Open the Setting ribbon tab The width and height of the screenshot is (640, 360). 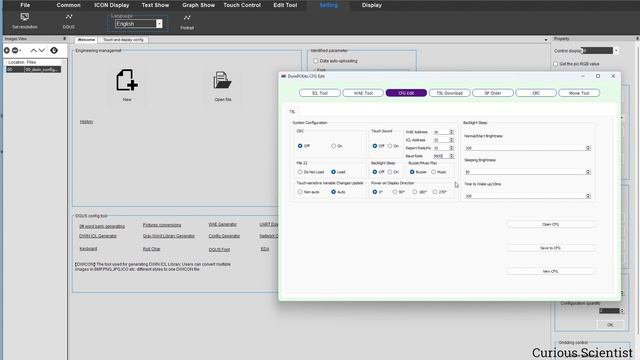(x=329, y=5)
